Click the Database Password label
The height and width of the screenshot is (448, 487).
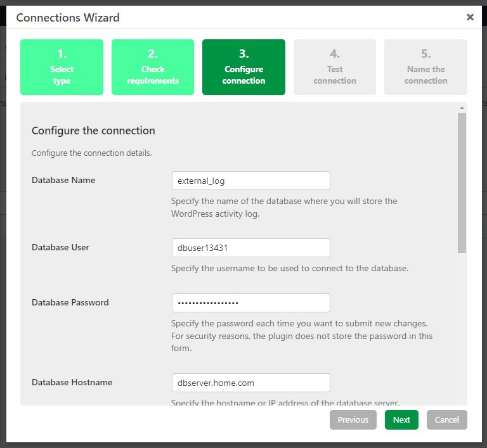coord(70,302)
